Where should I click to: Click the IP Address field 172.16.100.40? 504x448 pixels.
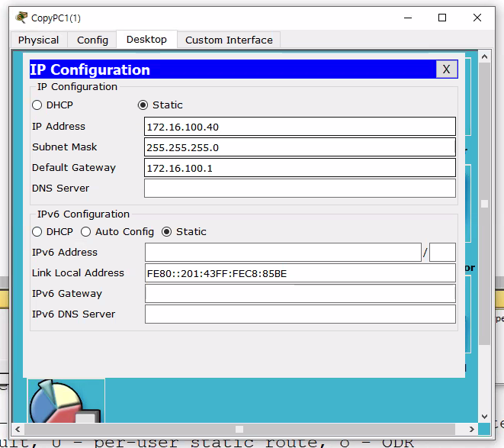point(300,127)
